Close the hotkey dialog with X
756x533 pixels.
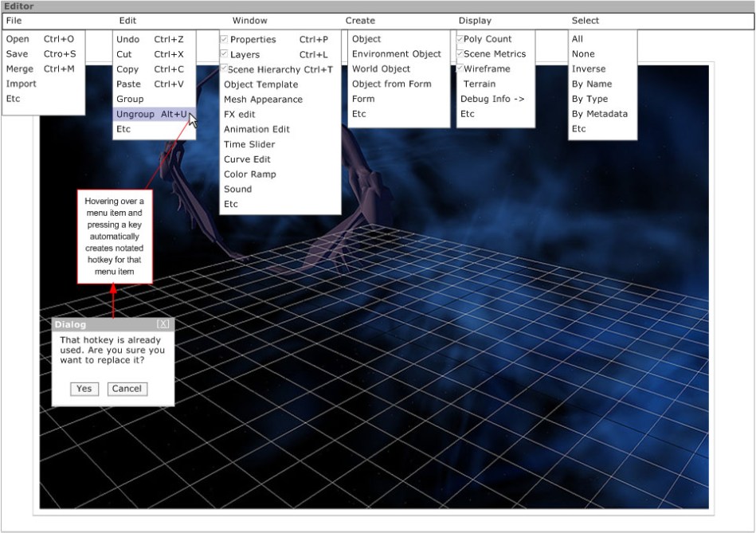[163, 323]
